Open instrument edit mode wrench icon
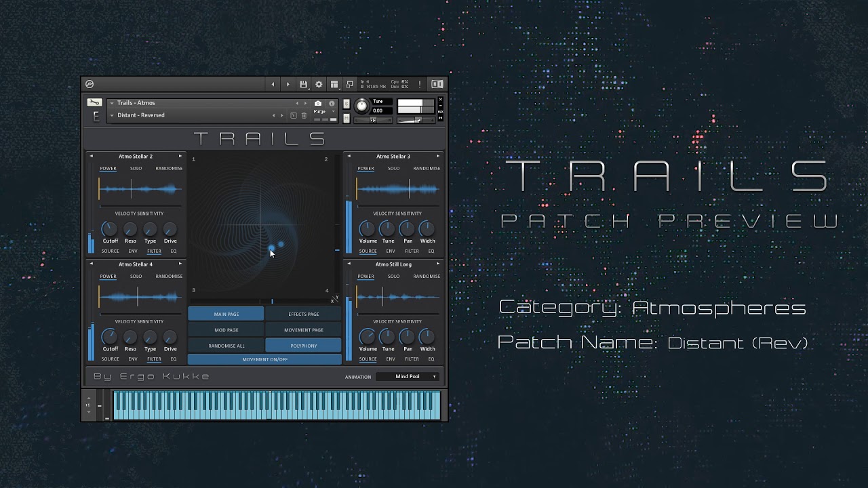The image size is (868, 488). tap(94, 103)
